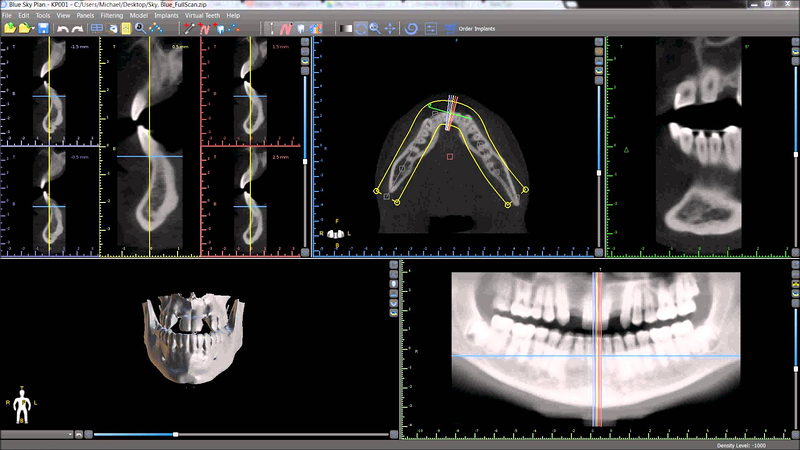The height and width of the screenshot is (450, 800).
Task: Open the dropdown arrow beside Open folder
Action: point(32,29)
